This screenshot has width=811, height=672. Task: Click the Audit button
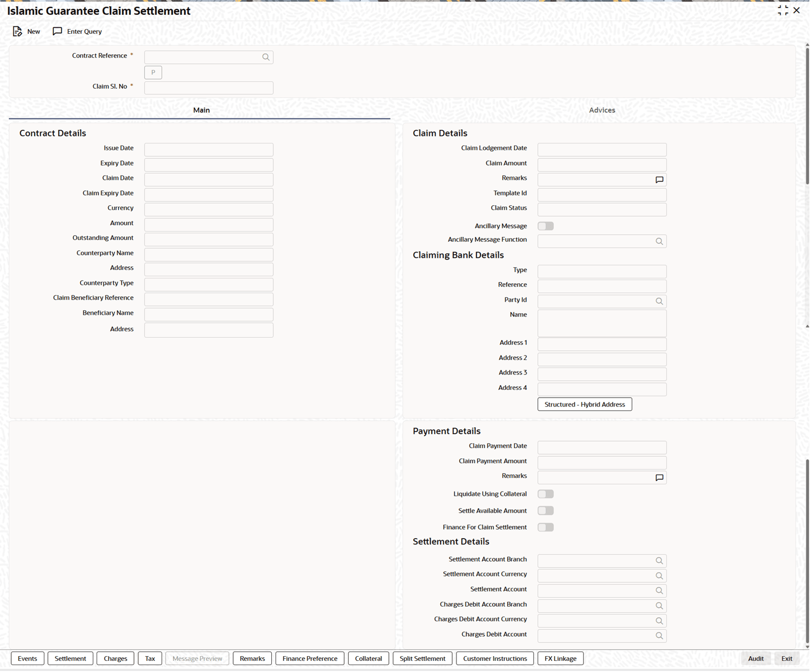[756, 659]
